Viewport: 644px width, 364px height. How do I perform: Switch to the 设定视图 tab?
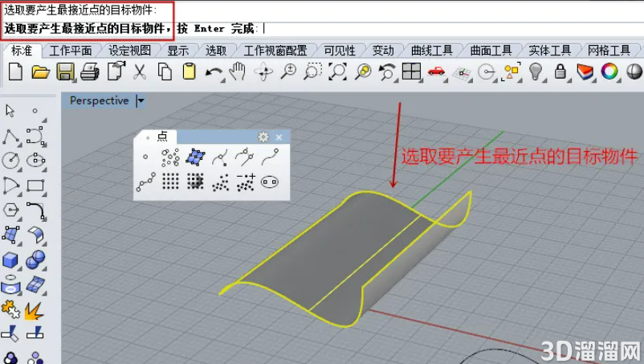point(130,51)
